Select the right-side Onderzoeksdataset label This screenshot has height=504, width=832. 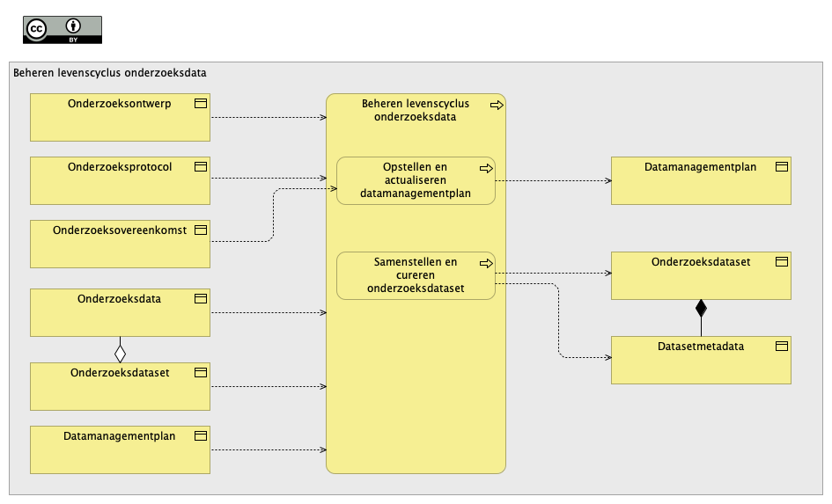(x=701, y=262)
